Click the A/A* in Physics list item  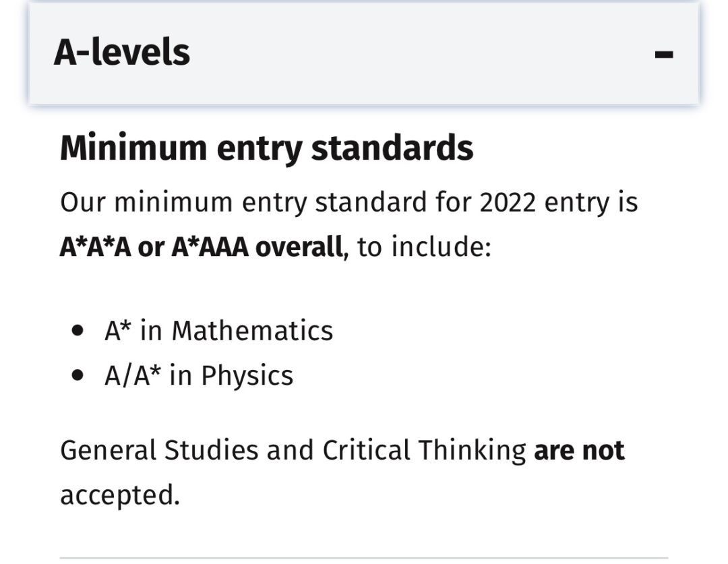point(198,375)
